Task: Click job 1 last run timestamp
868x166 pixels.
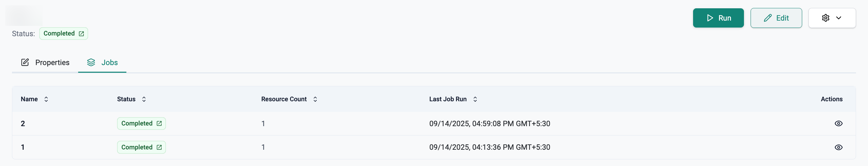Action: click(489, 147)
